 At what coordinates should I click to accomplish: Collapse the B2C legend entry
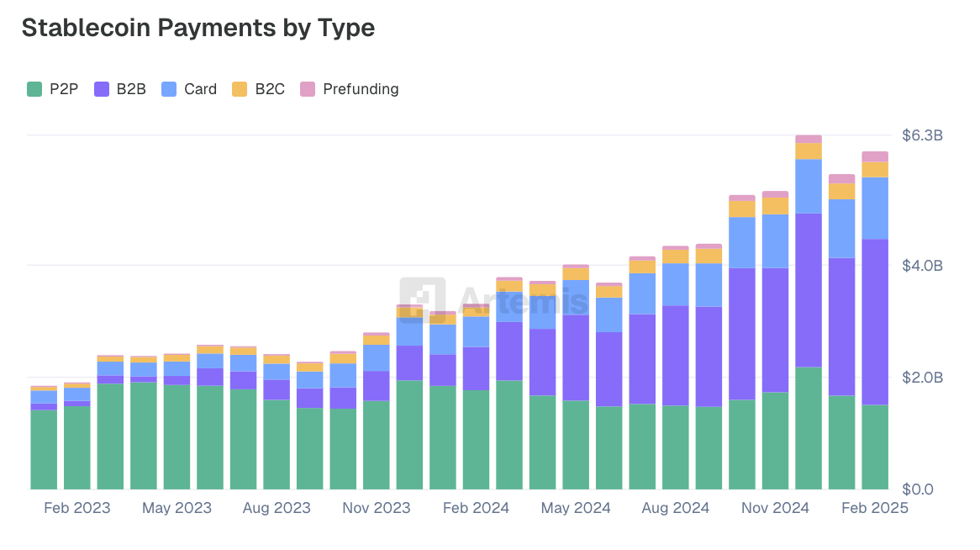tap(256, 88)
